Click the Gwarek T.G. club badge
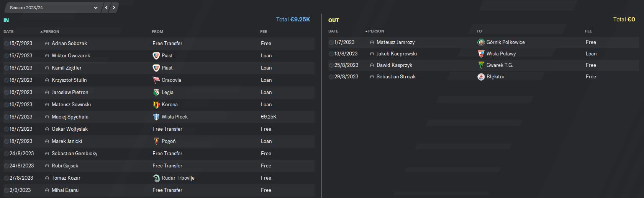This screenshot has height=198, width=644. click(x=481, y=65)
